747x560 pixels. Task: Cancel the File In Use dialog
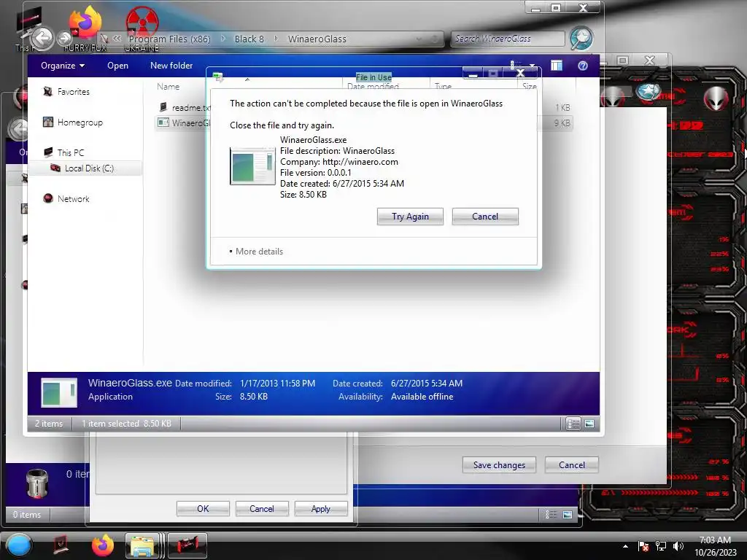click(x=485, y=216)
